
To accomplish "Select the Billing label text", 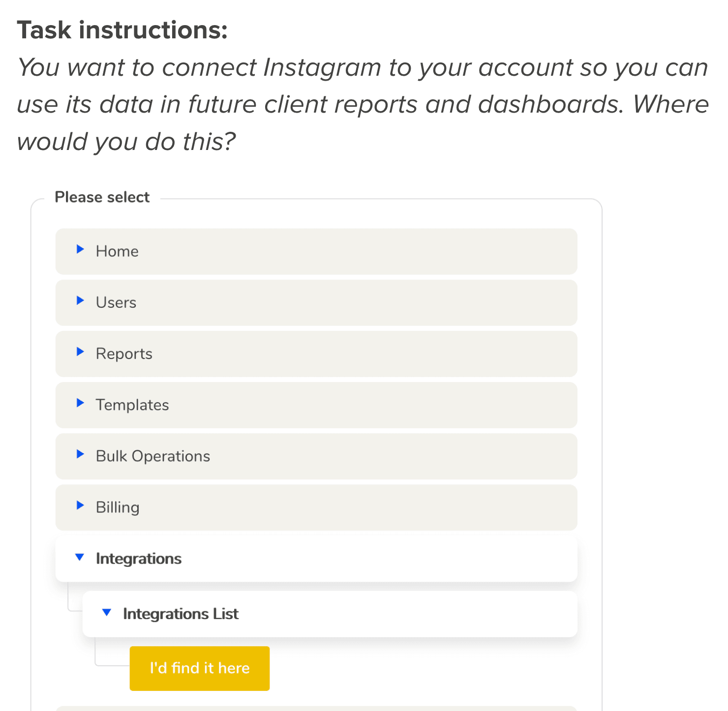I will [118, 507].
